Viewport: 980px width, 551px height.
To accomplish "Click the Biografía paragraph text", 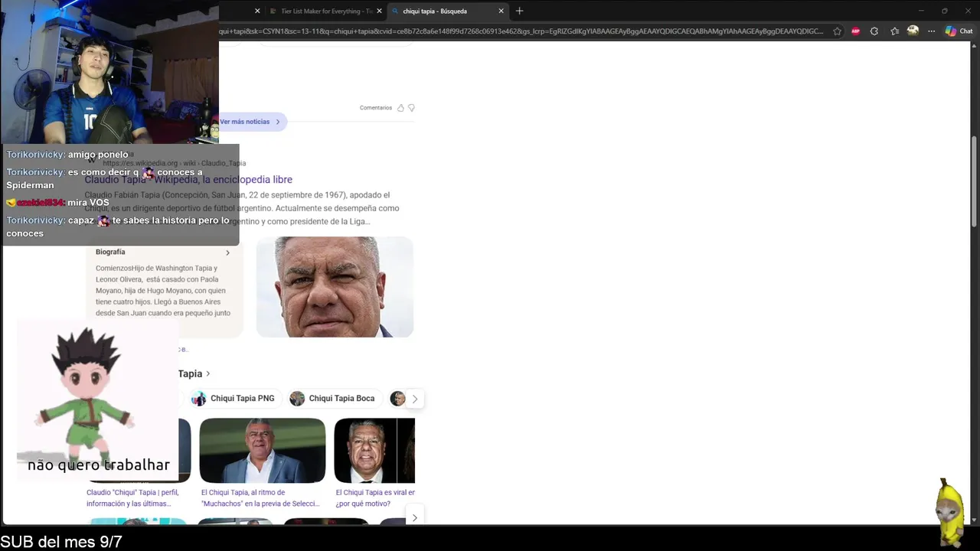I will [163, 291].
